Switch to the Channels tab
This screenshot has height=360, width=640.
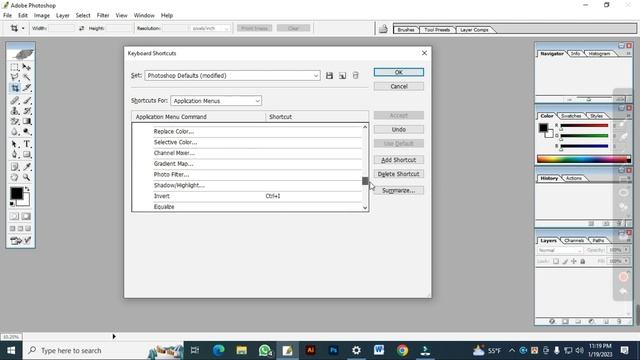pos(574,240)
